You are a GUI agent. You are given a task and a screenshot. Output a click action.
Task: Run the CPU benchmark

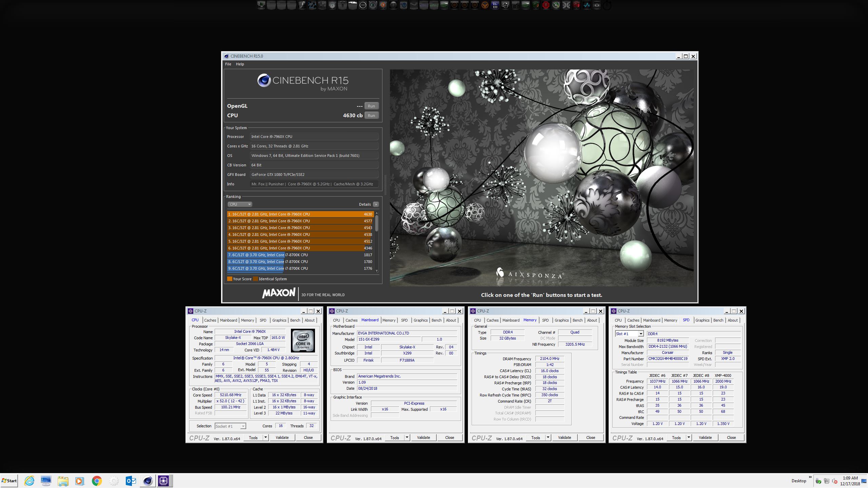371,116
